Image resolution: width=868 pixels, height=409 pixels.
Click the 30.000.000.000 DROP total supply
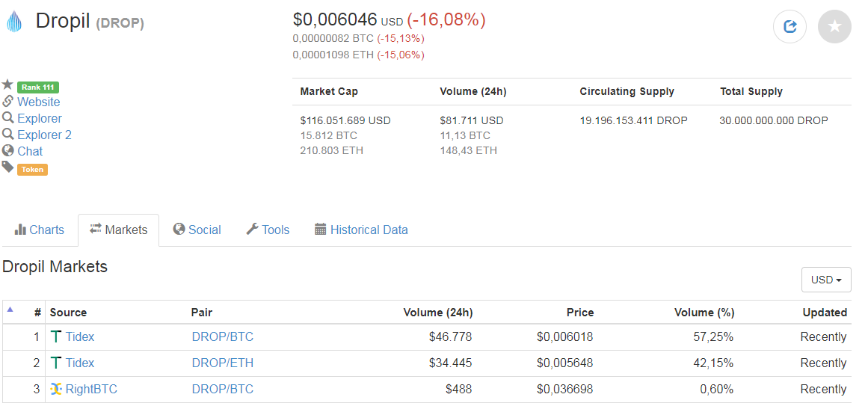tap(774, 120)
